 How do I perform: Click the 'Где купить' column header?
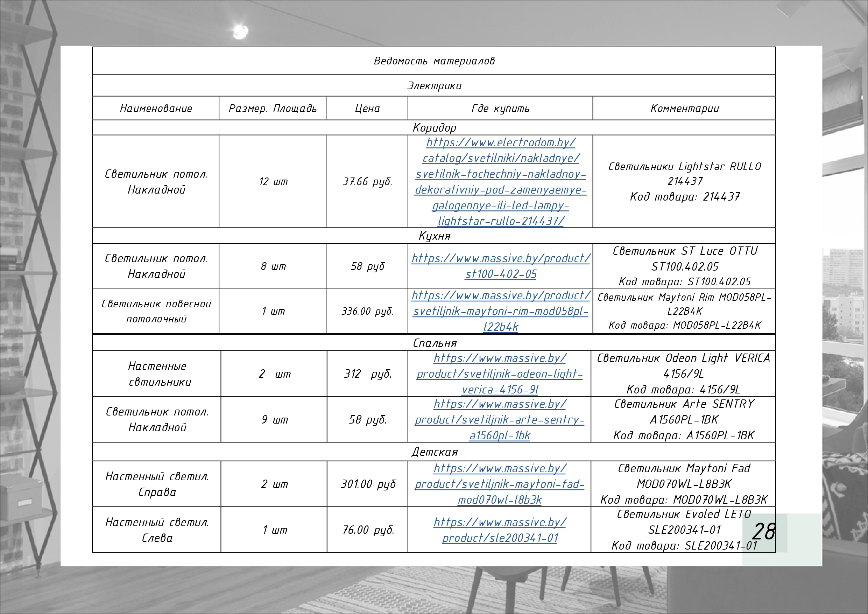coord(500,109)
